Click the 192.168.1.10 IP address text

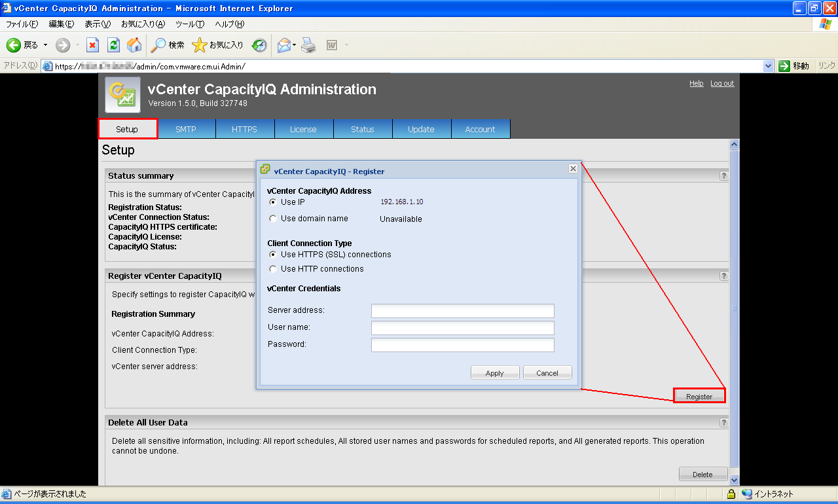pyautogui.click(x=402, y=202)
